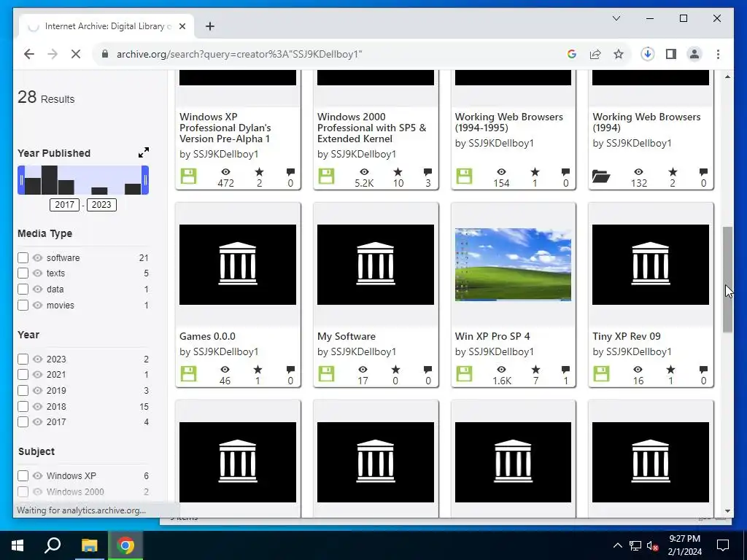Click the browser back arrow
The image size is (747, 560).
tap(29, 54)
